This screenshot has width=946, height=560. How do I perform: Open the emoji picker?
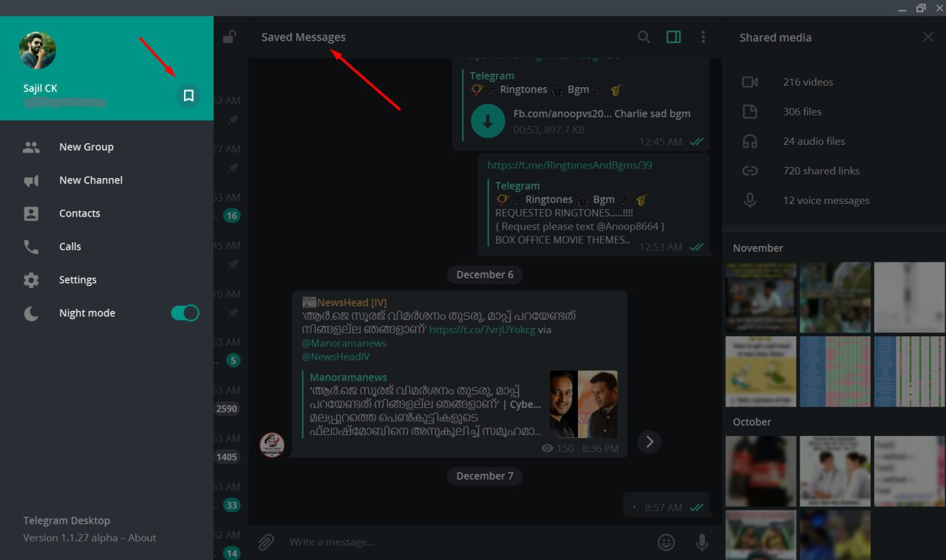pos(666,542)
